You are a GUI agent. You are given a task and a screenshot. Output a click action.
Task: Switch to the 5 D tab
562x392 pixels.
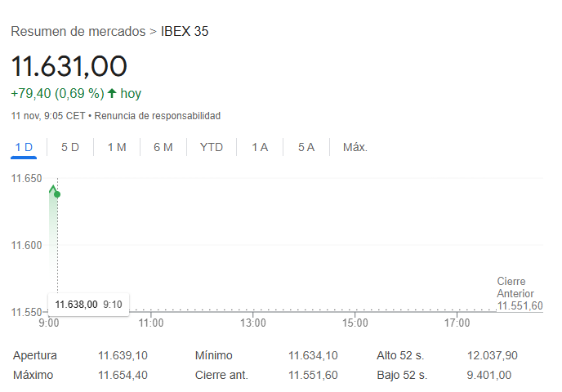tap(70, 147)
